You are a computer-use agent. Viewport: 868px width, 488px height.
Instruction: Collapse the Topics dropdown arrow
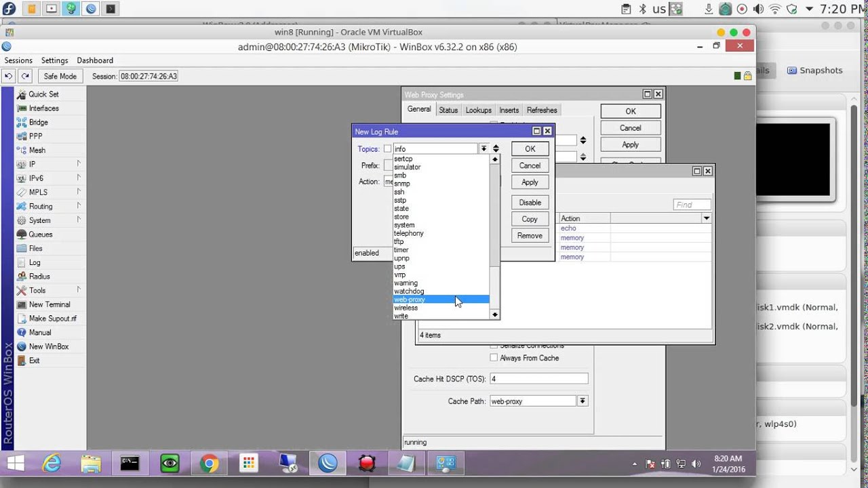484,148
